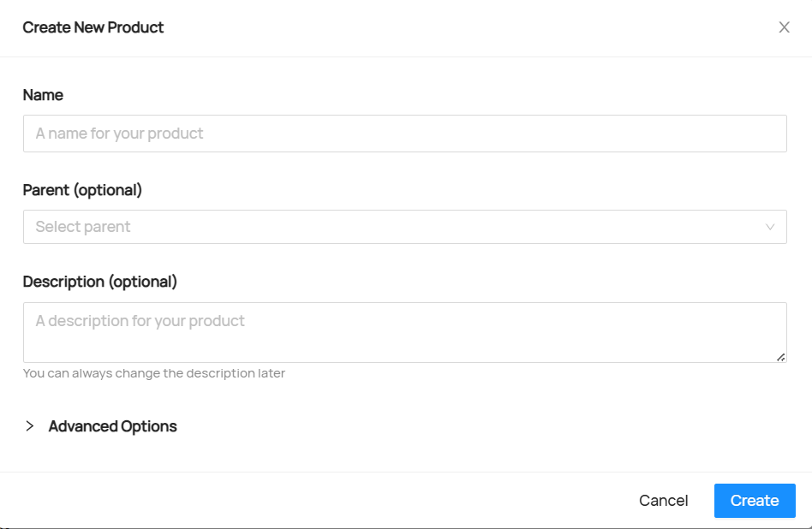Click "A description for your product" placeholder
The width and height of the screenshot is (812, 529).
tap(140, 321)
